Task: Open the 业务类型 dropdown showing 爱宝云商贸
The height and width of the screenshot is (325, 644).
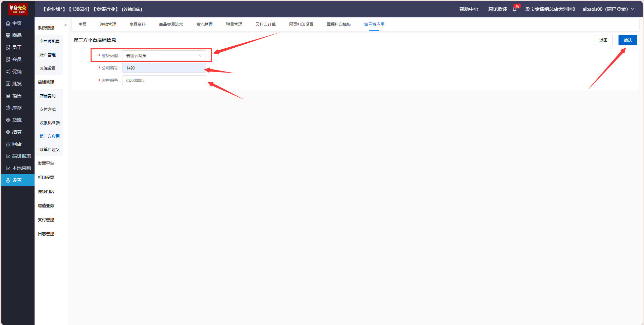Action: 164,56
